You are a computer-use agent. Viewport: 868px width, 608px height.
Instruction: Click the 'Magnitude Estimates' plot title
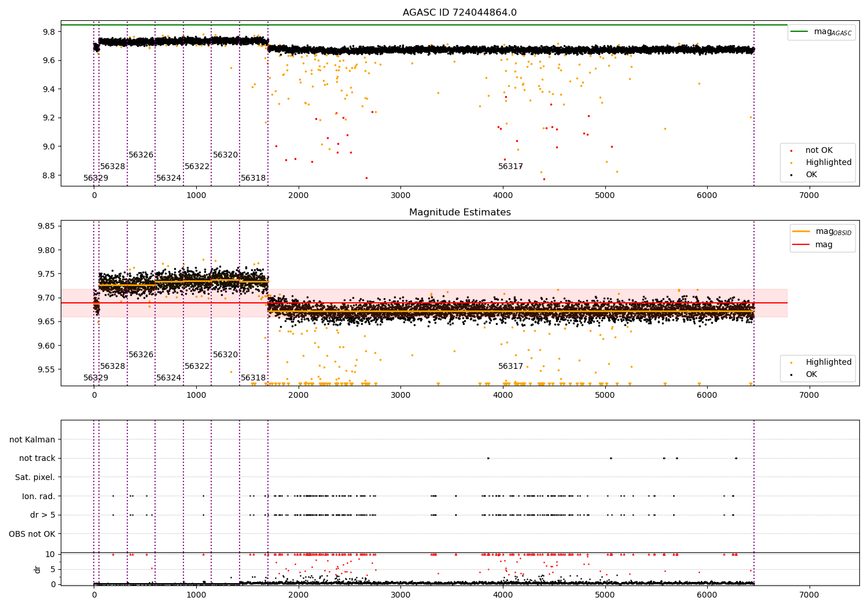coord(459,213)
